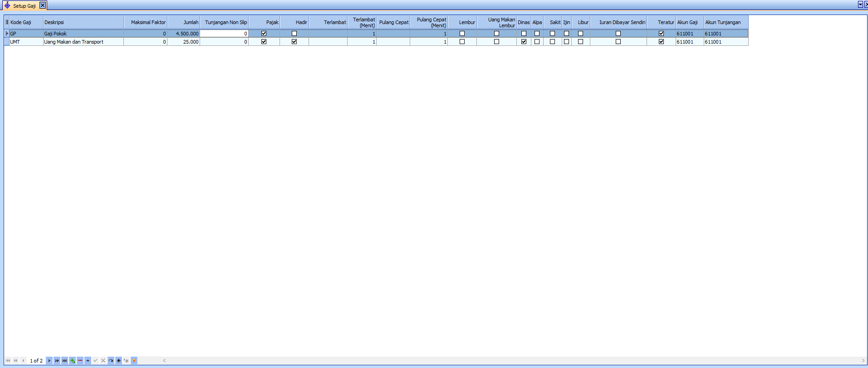Select Uang Makan dan Transport cell
868x368 pixels.
(x=83, y=42)
